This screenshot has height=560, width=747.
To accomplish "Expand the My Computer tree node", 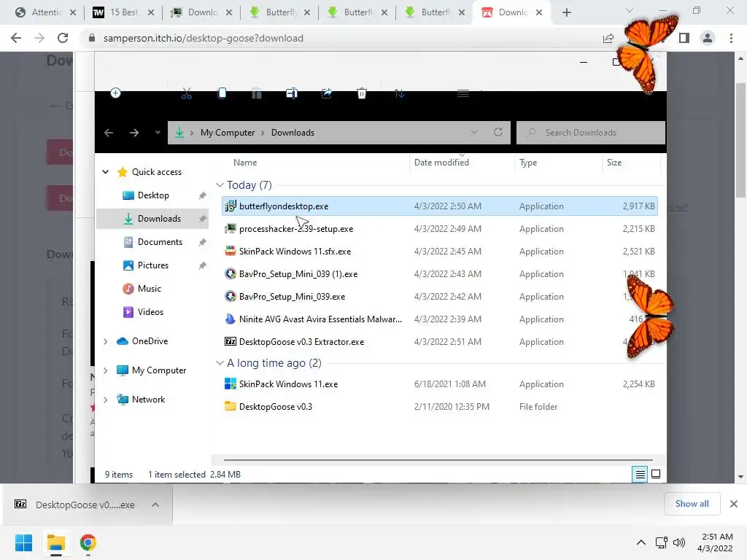I will [x=106, y=370].
